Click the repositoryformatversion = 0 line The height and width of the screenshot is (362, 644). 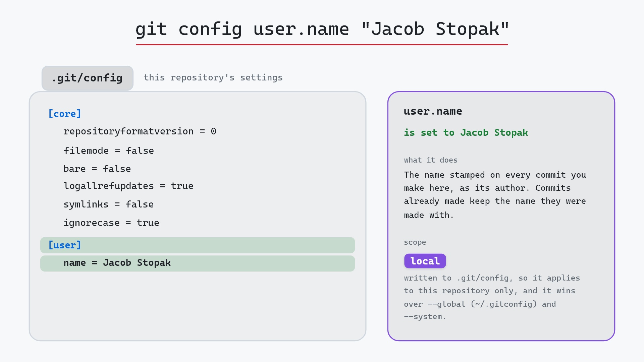[140, 131]
